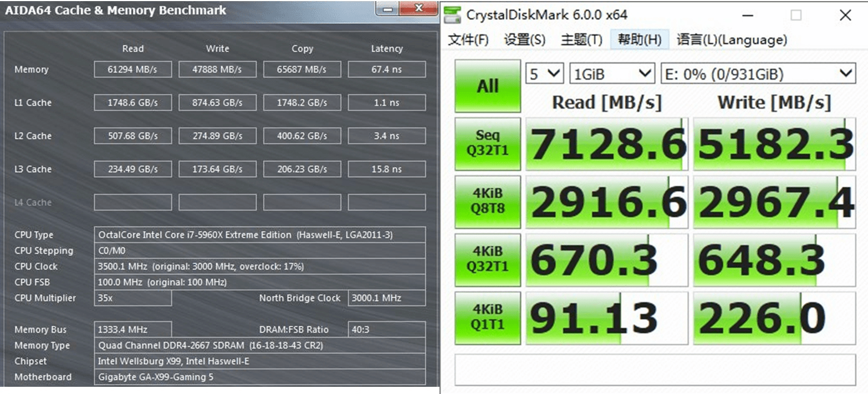This screenshot has width=868, height=394.
Task: Start the Seq Q32T1 benchmark
Action: (488, 144)
